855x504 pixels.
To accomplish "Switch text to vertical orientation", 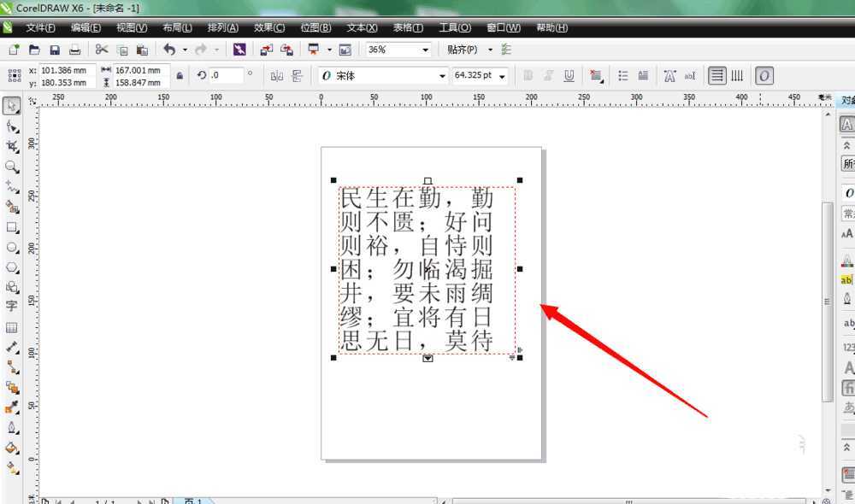I will click(736, 76).
